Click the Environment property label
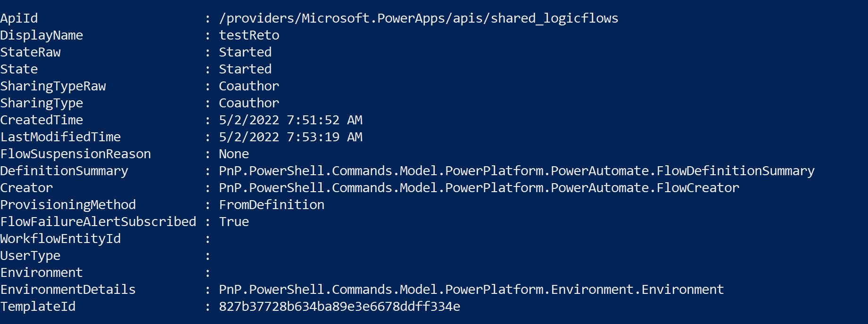Screen dimensions: 868x324 [x=41, y=273]
